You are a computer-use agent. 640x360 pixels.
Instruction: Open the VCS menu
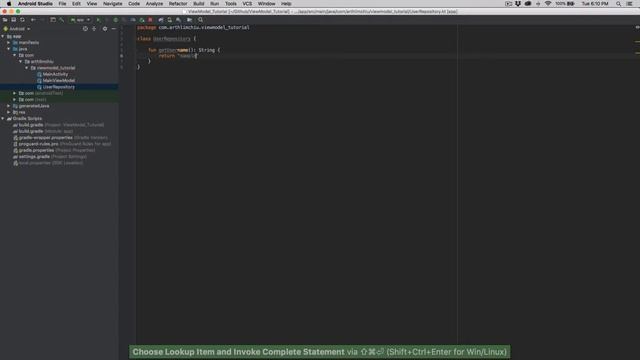pyautogui.click(x=247, y=4)
